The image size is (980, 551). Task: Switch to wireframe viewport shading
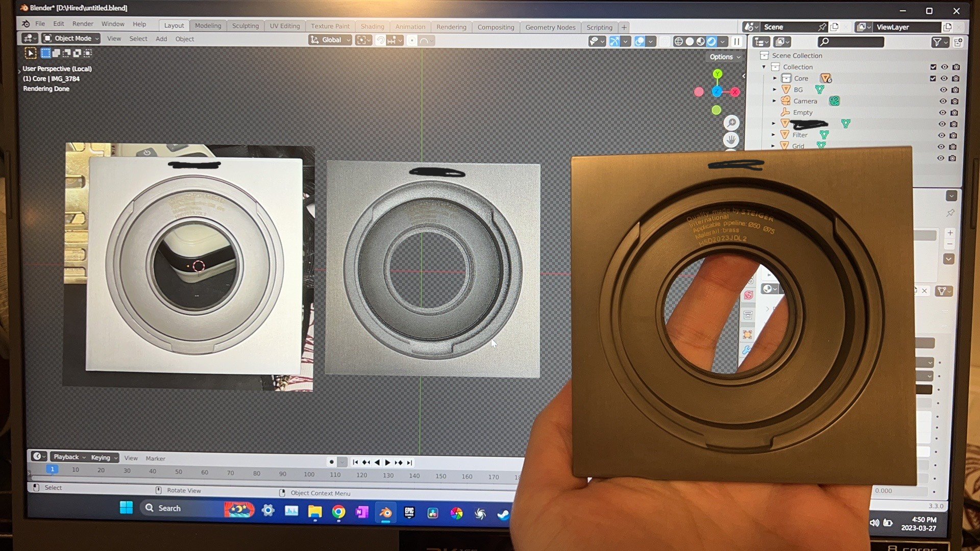(678, 41)
